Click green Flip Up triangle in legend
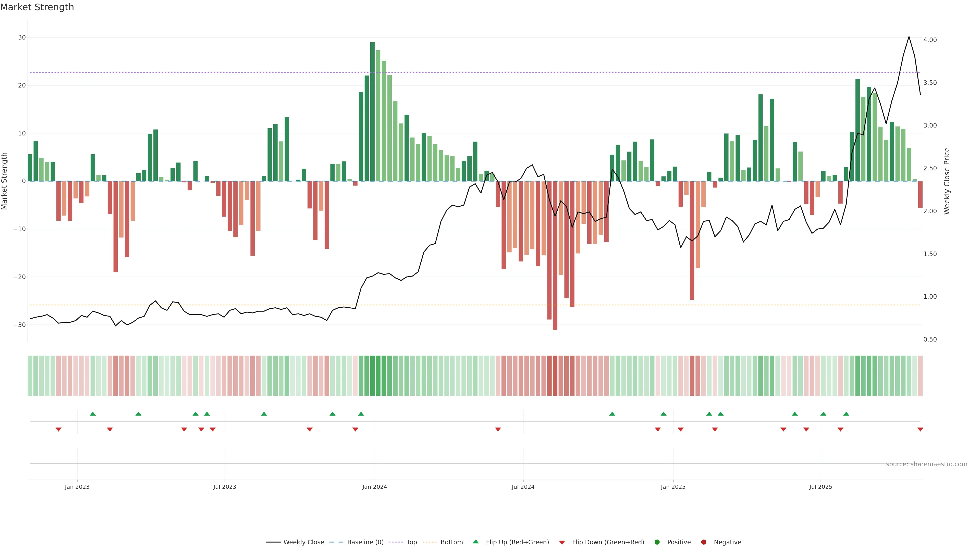The height and width of the screenshot is (551, 980). click(475, 542)
